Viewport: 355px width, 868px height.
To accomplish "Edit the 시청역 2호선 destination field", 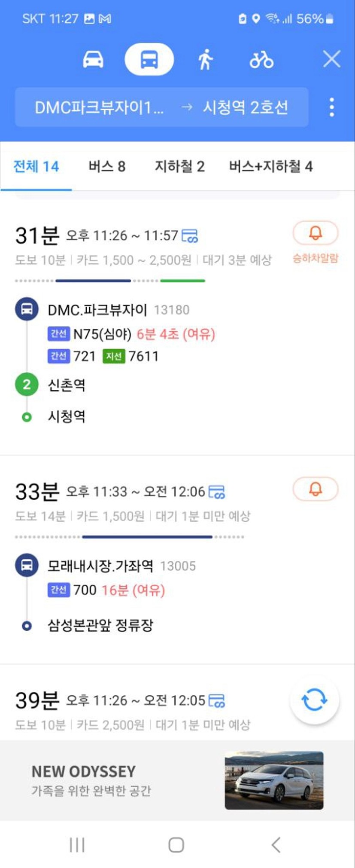I will point(245,107).
